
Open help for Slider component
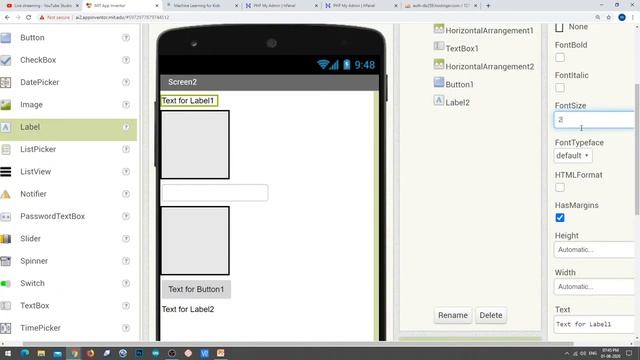[x=126, y=239]
